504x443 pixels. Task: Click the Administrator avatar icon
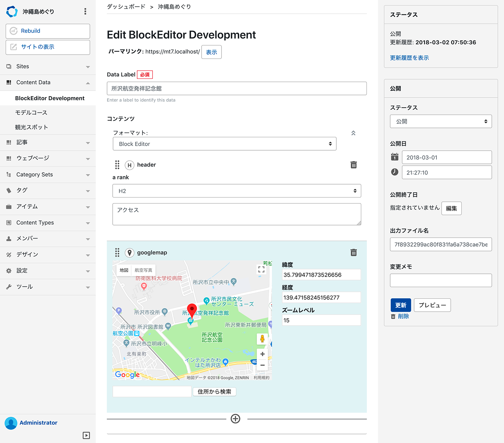[11, 423]
